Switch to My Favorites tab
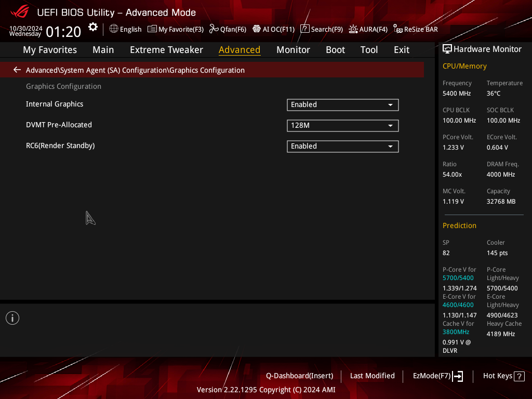Screen dimensions: 532x399 [x=50, y=50]
